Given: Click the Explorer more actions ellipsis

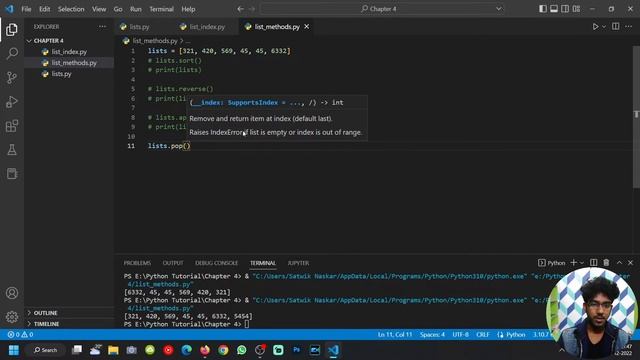Looking at the screenshot, I should point(102,27).
